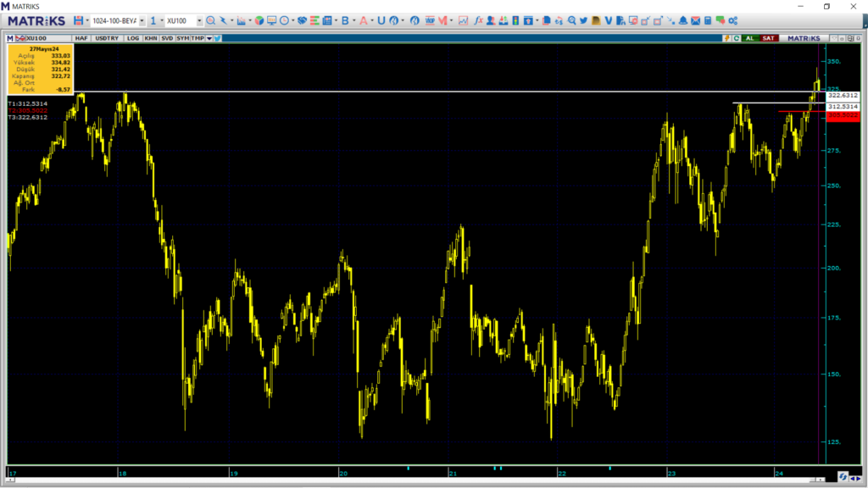Image resolution: width=868 pixels, height=488 pixels.
Task: Click the fx formula icon
Action: point(478,20)
